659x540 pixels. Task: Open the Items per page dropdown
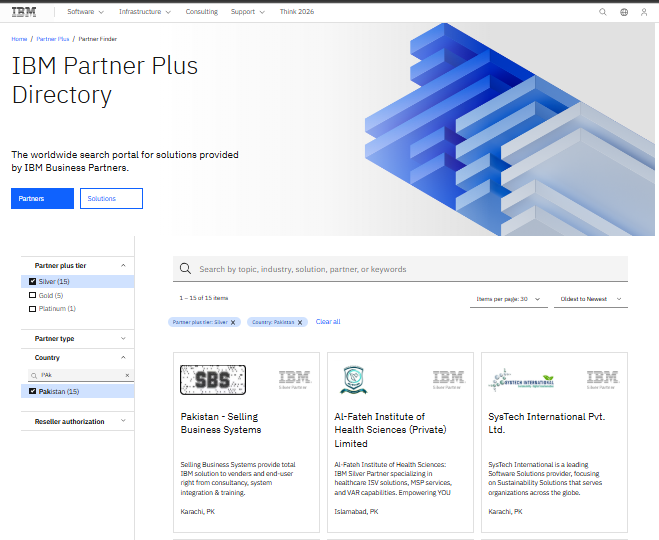pos(509,298)
